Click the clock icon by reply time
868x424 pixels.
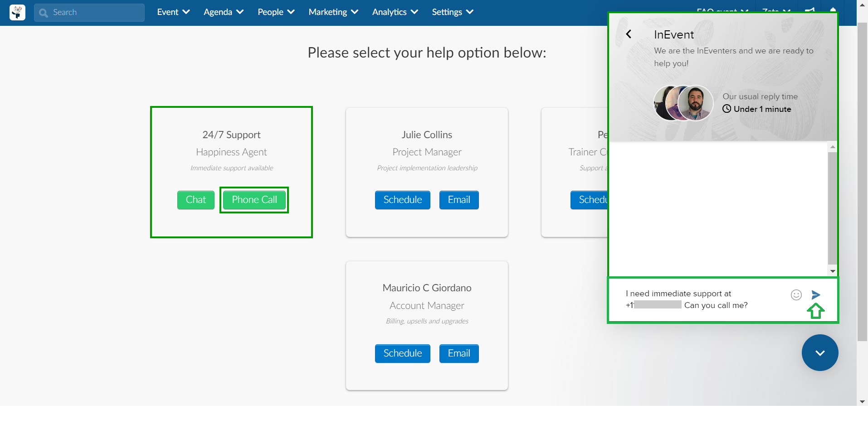727,109
